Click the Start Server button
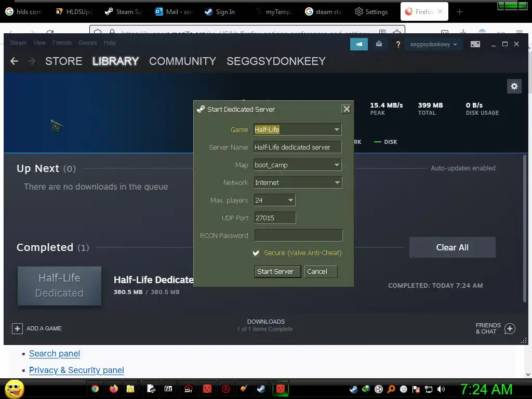 tap(277, 271)
